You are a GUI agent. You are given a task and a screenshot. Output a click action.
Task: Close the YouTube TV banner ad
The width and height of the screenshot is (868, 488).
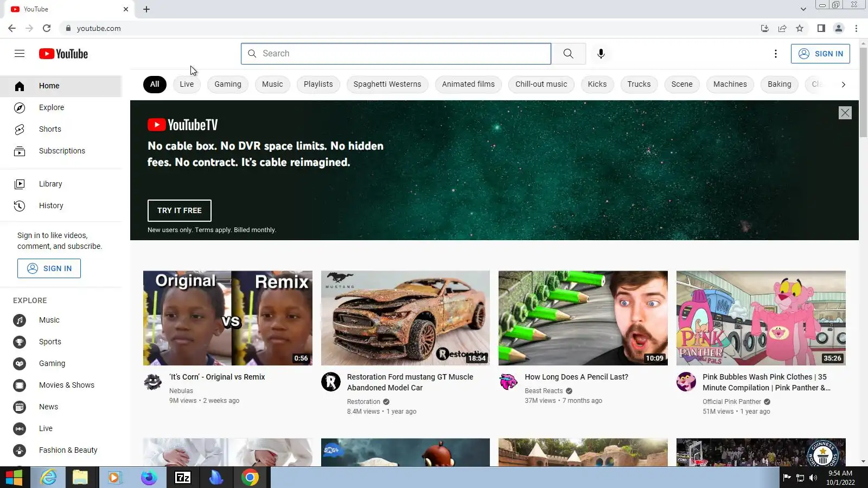845,113
